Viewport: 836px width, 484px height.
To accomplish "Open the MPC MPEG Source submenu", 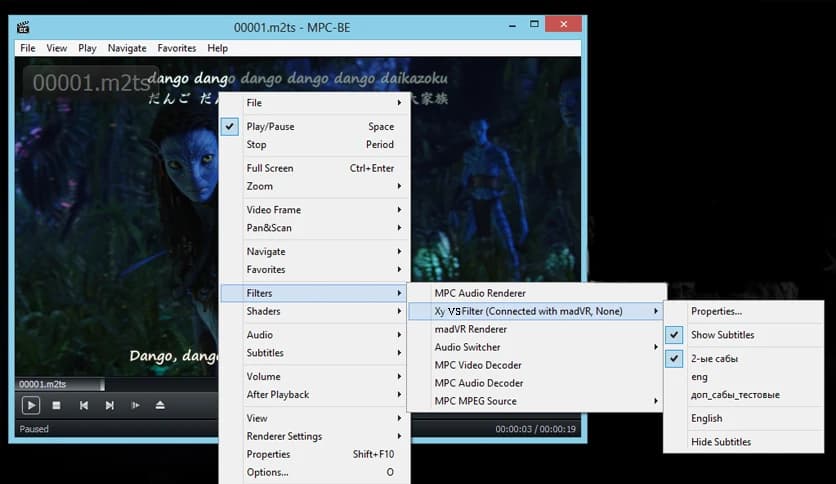I will tap(536, 401).
